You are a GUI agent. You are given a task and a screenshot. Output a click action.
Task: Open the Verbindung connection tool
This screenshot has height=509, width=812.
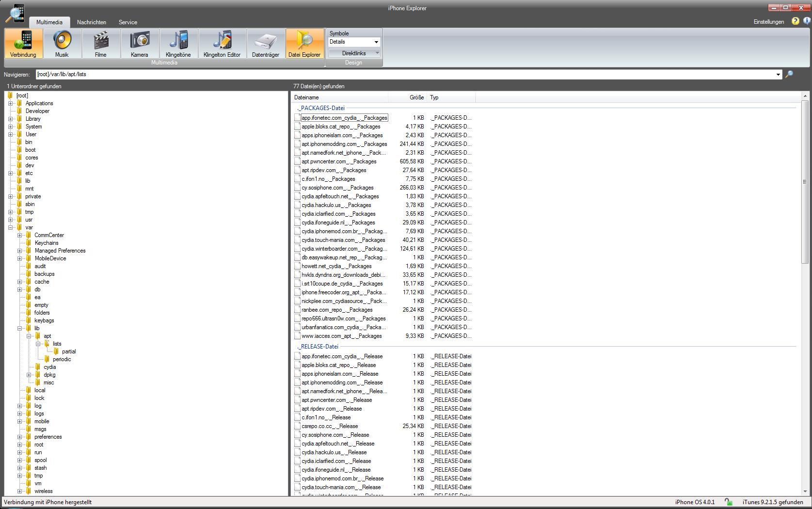click(23, 44)
